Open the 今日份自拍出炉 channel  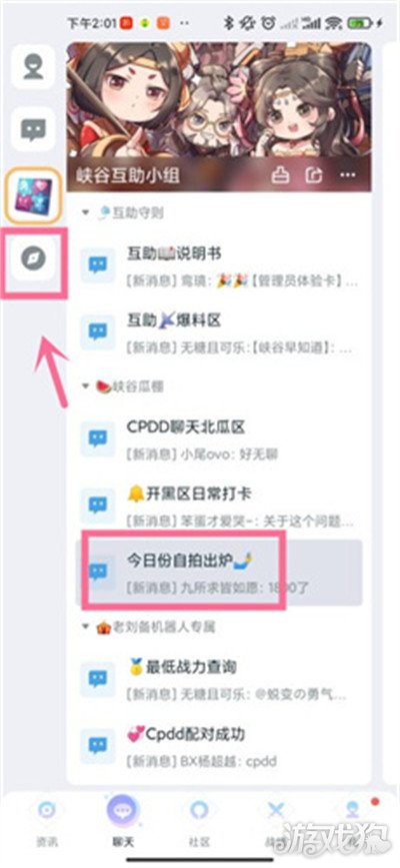[x=219, y=572]
